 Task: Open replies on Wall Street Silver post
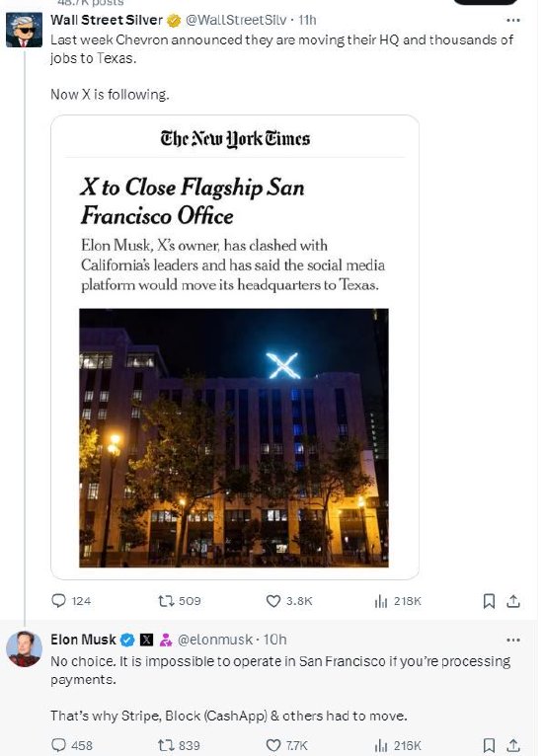[71, 601]
